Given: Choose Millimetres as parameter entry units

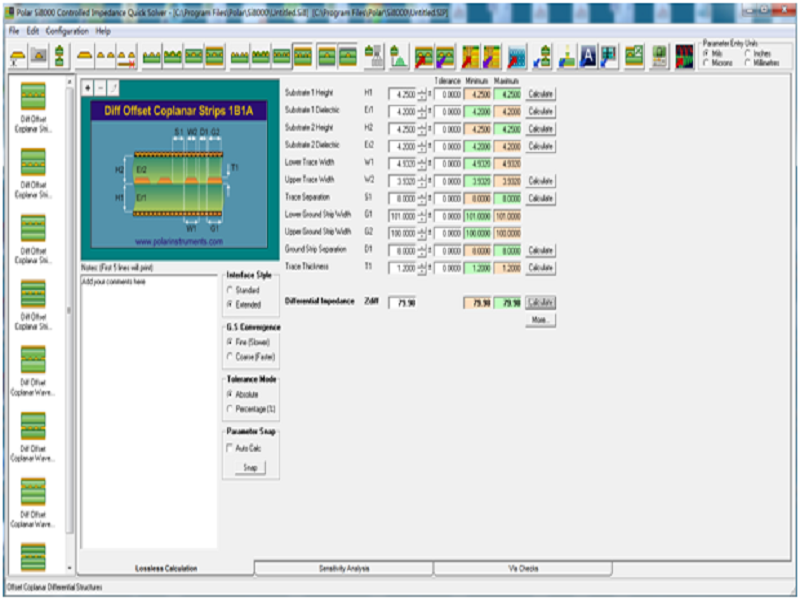Looking at the screenshot, I should click(x=747, y=61).
